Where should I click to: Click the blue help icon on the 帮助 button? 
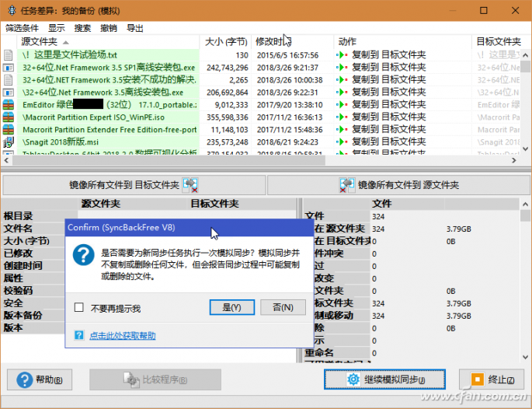[x=24, y=379]
